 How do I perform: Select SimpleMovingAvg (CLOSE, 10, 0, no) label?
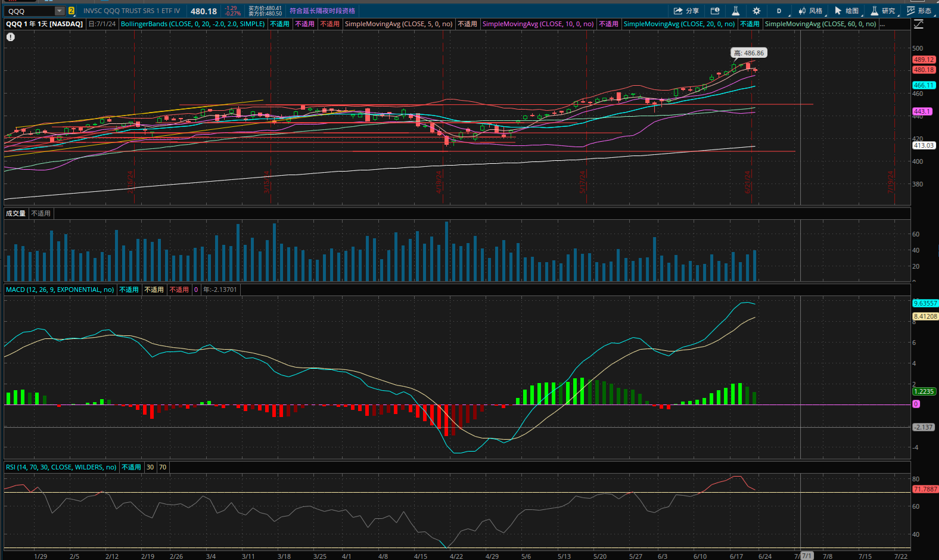pyautogui.click(x=538, y=24)
